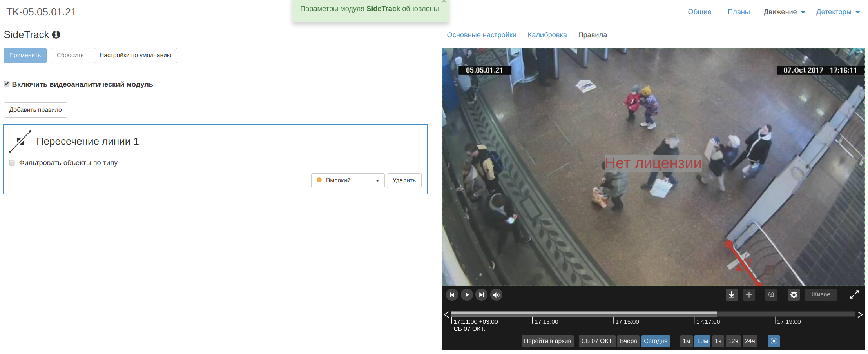Open the Общие tab

click(699, 12)
